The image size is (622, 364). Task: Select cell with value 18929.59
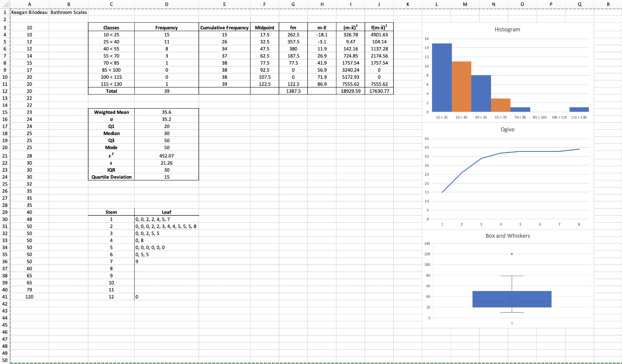click(x=350, y=91)
